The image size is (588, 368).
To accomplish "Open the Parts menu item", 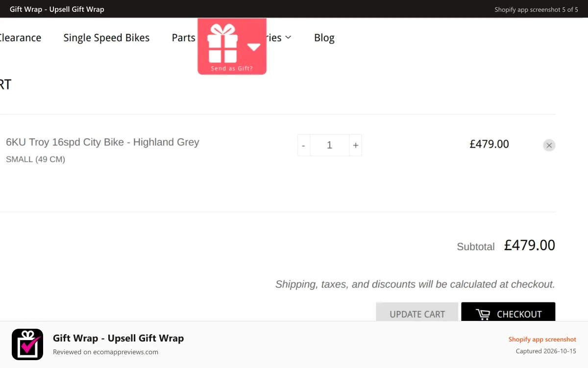I will point(184,38).
